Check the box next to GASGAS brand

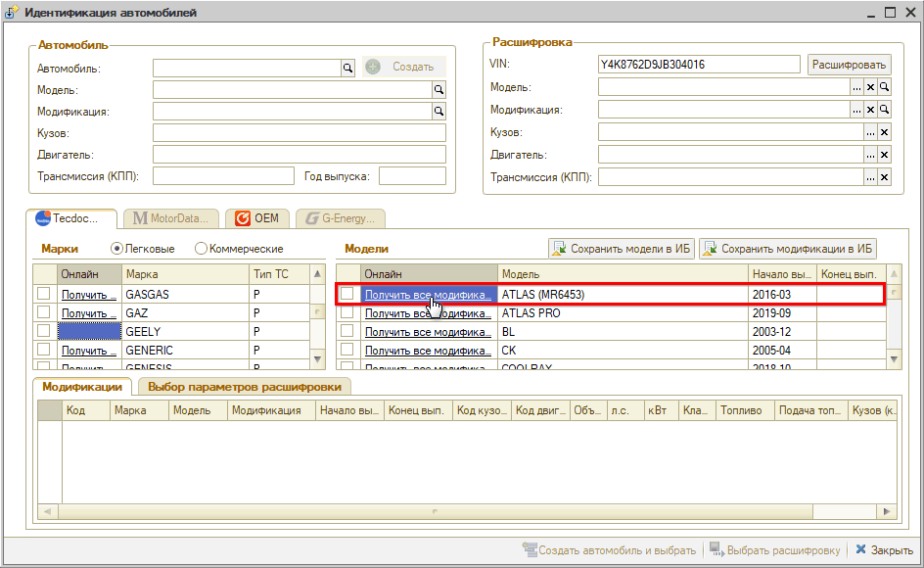tap(44, 294)
